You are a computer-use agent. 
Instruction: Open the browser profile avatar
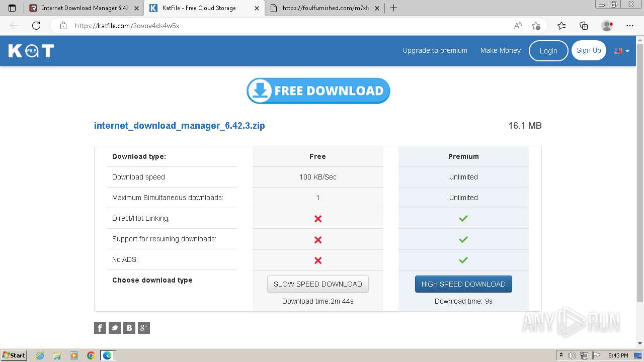coord(607,26)
